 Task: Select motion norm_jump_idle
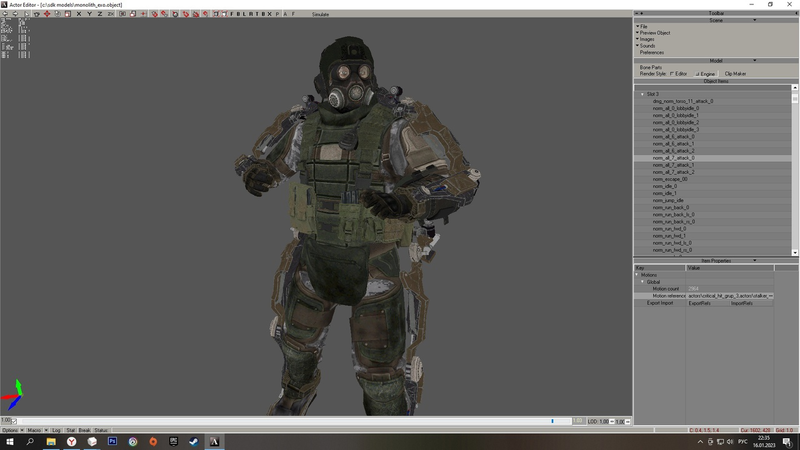pos(667,201)
